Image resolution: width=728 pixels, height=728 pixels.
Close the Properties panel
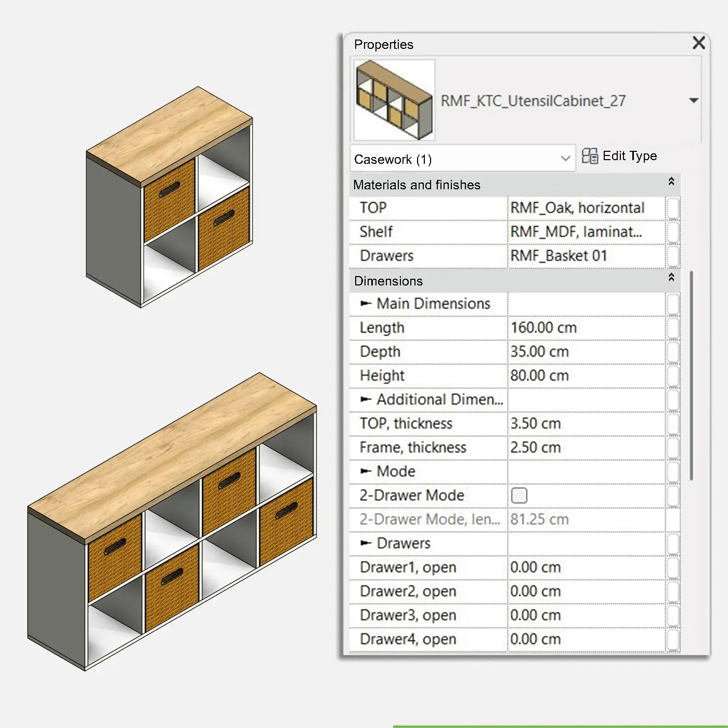click(698, 43)
